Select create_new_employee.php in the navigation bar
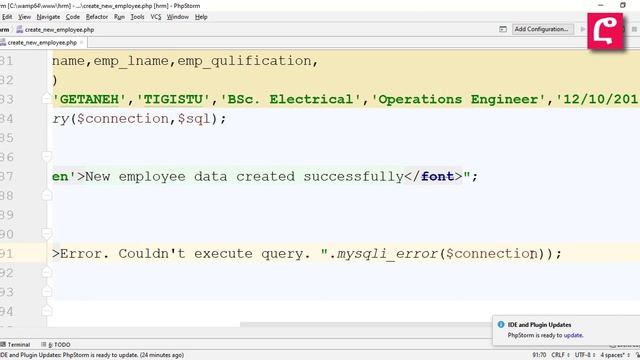This screenshot has height=360, width=640. coord(56,29)
